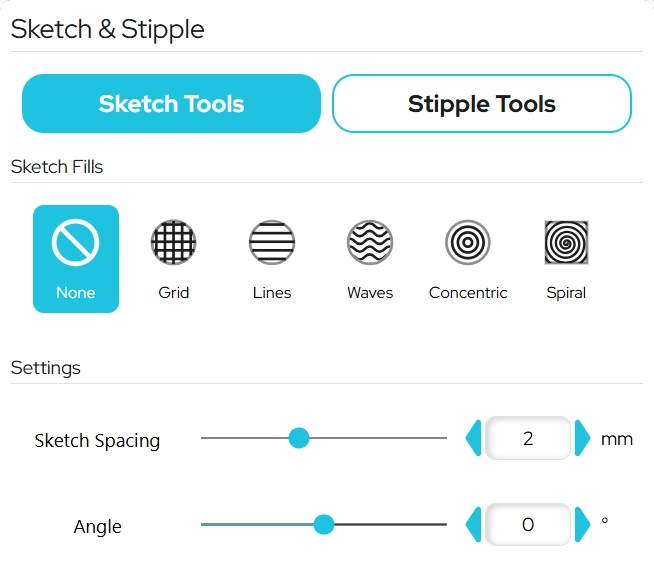Choose the Spiral fill pattern icon

[x=566, y=243]
